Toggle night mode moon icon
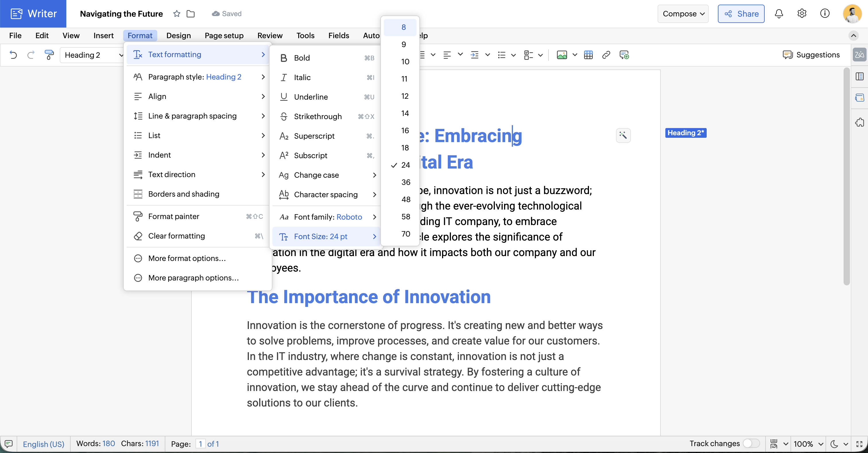The width and height of the screenshot is (868, 453). click(834, 444)
